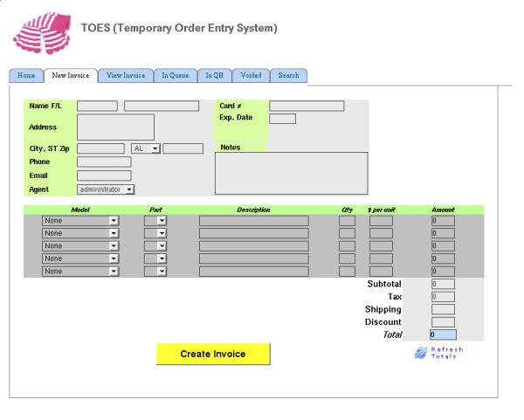Go to the In QB tab
Viewport: 524px width, 420px height.
click(214, 76)
